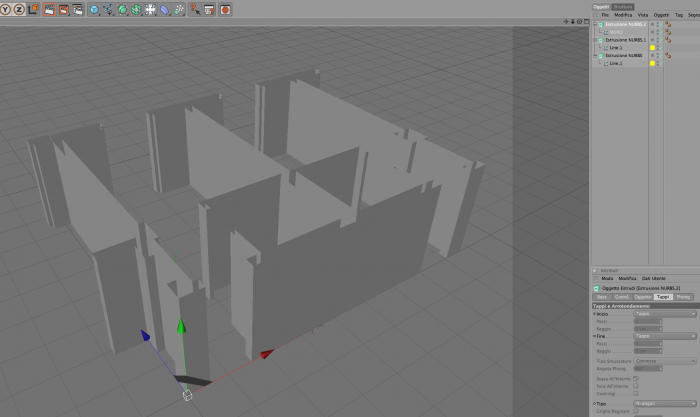The height and width of the screenshot is (417, 700).
Task: Toggle the Y axis lock
Action: click(x=5, y=9)
